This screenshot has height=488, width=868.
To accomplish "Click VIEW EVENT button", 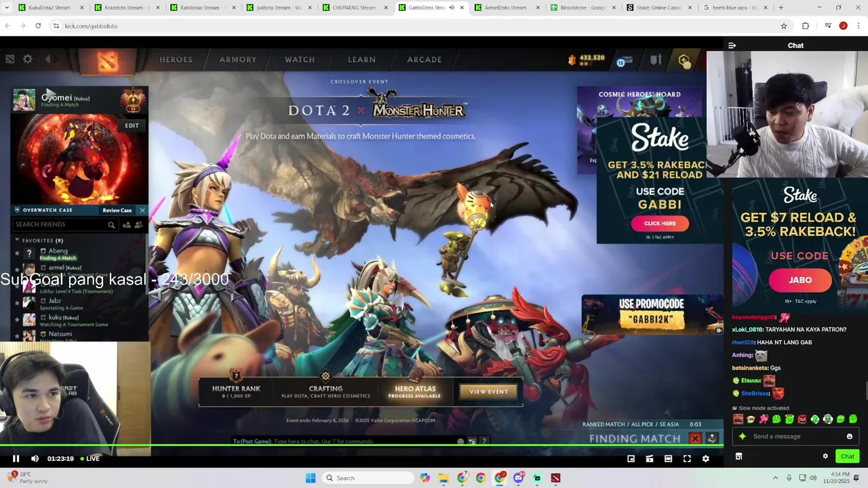I will [488, 392].
